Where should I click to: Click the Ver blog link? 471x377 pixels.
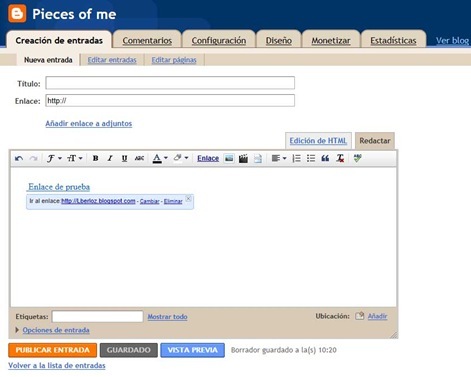coord(452,41)
